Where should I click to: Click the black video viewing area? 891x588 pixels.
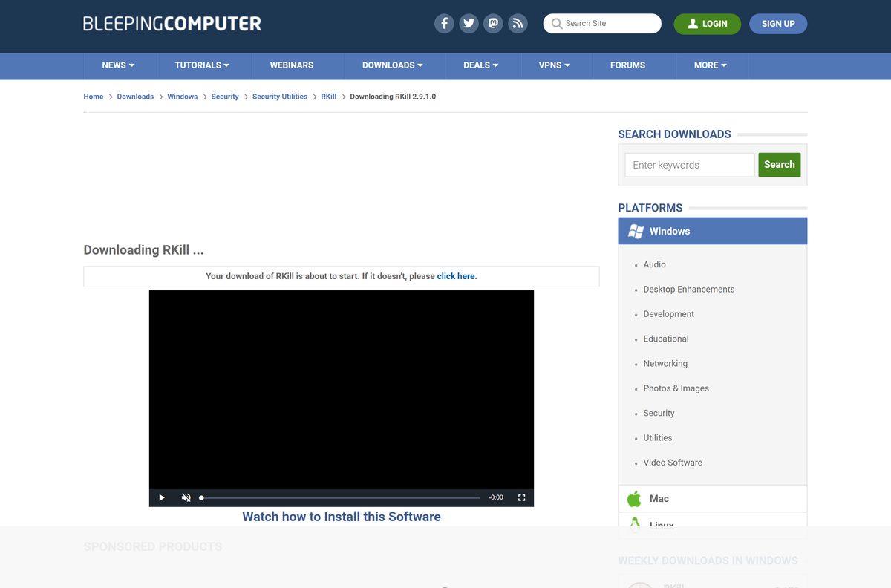[342, 389]
